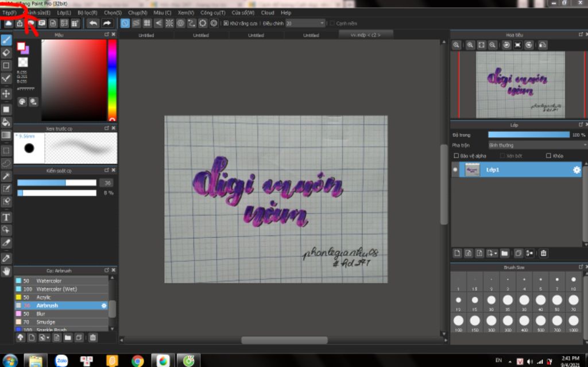The height and width of the screenshot is (367, 588).
Task: Click the fit-to-window icon in navigator
Action: point(481,45)
